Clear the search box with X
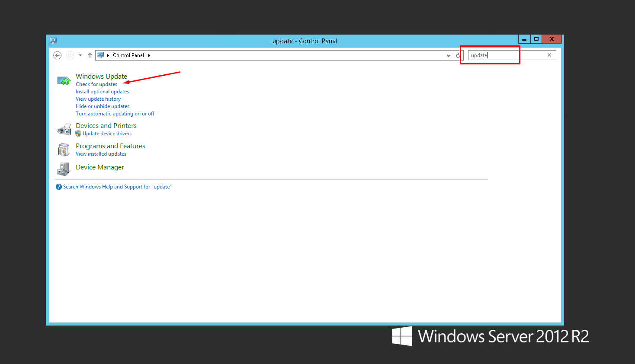Image resolution: width=635 pixels, height=364 pixels. [x=549, y=55]
